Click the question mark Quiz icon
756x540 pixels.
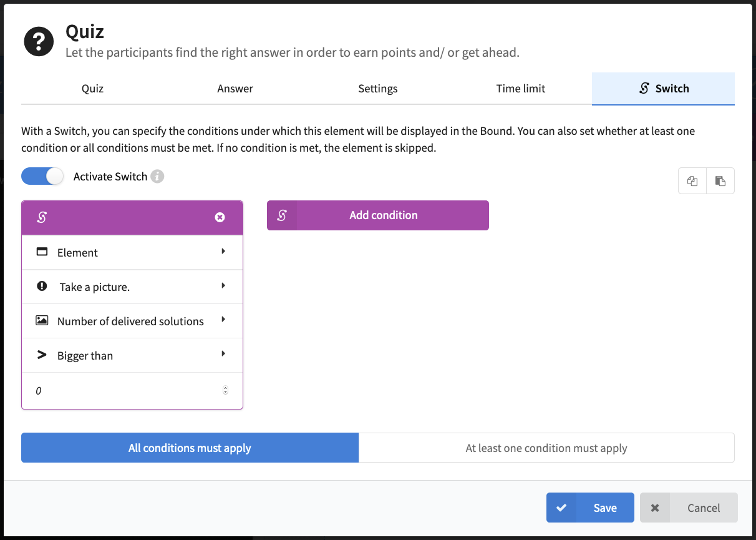click(x=39, y=42)
